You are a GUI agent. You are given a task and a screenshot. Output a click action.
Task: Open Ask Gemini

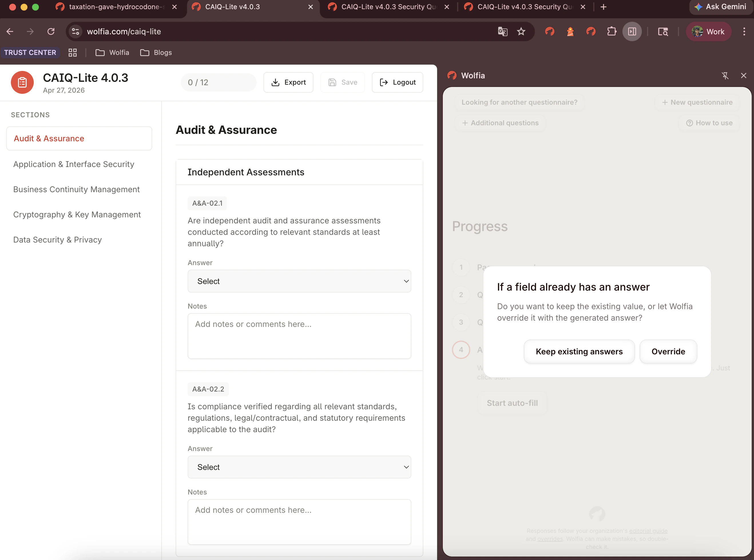pos(721,7)
